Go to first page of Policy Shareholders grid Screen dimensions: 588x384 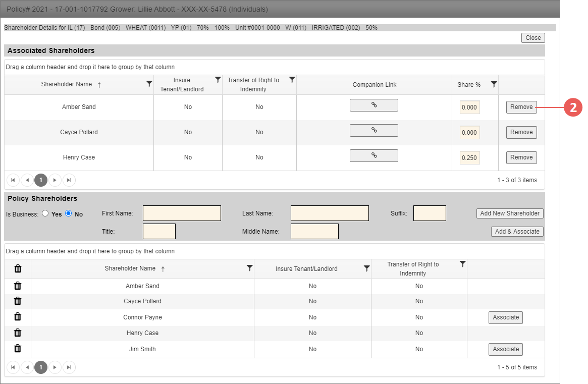point(13,367)
